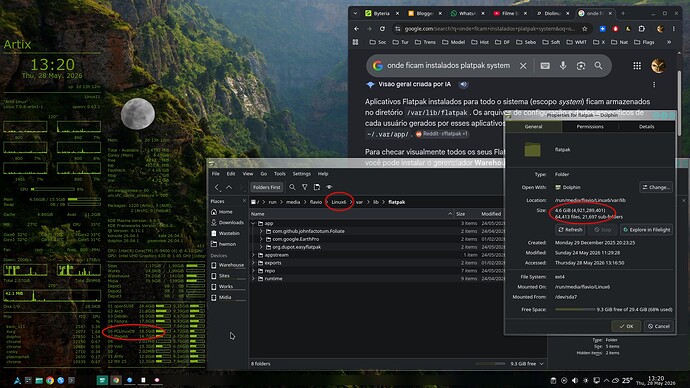Click volume icon in system tray
690x388 pixels.
(575, 381)
